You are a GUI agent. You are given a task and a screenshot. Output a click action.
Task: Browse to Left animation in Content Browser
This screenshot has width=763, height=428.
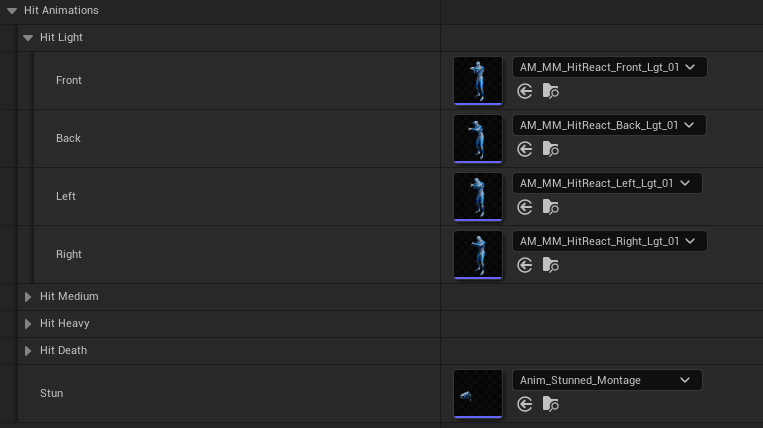(x=550, y=207)
